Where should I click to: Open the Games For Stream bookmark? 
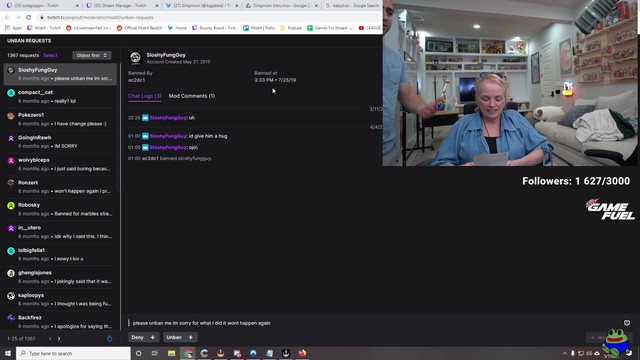tap(330, 28)
